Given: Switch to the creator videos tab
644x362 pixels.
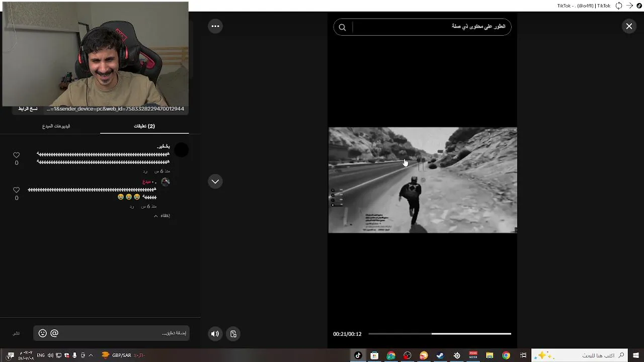Looking at the screenshot, I should pos(56,126).
